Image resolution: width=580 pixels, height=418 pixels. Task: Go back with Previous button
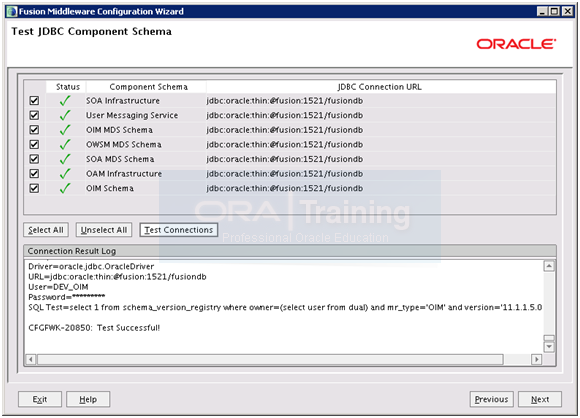(x=492, y=399)
